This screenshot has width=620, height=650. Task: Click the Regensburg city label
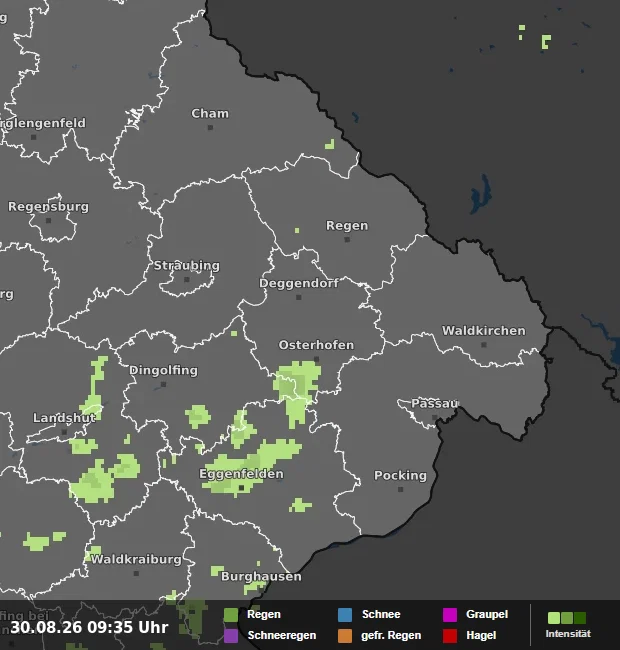(x=48, y=206)
